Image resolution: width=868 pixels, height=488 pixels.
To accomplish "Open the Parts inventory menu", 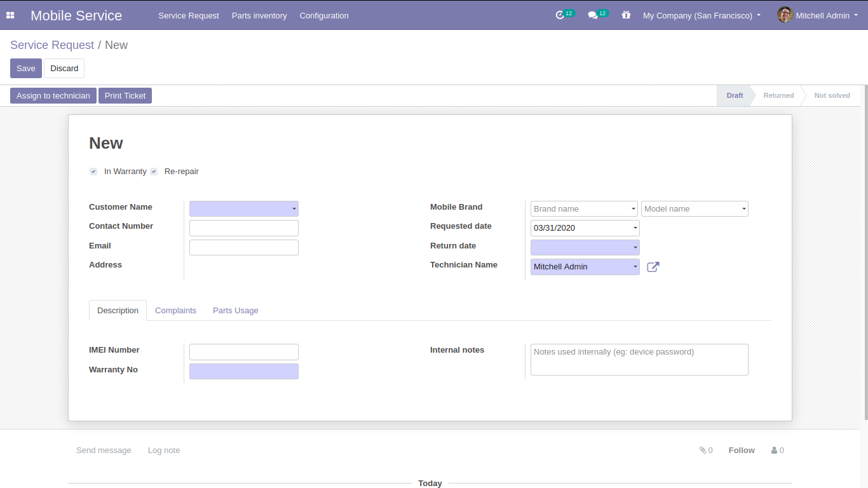I will (x=259, y=15).
